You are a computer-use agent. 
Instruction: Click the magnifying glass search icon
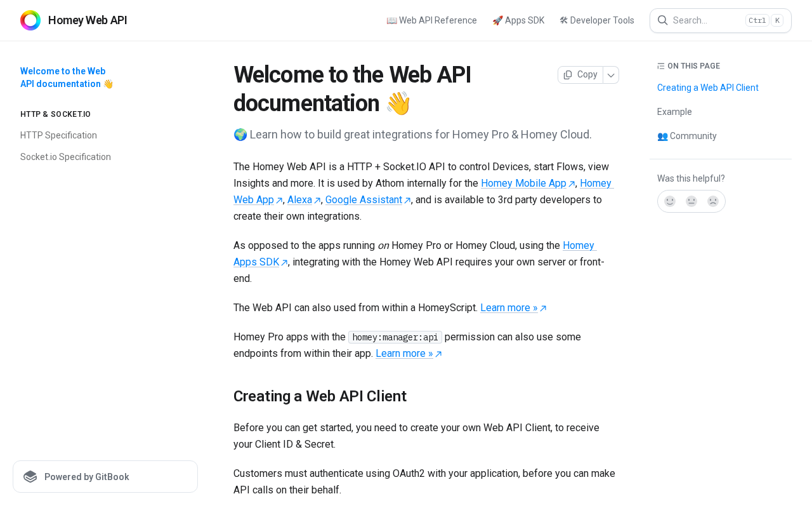[662, 20]
